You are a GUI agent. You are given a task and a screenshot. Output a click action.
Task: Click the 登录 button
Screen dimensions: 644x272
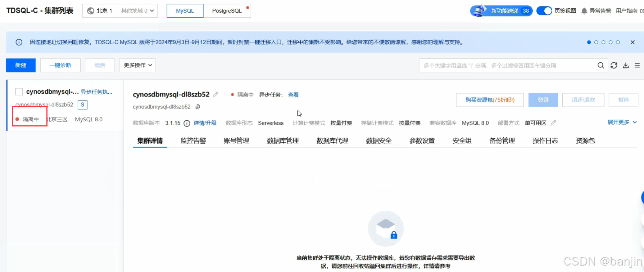543,100
